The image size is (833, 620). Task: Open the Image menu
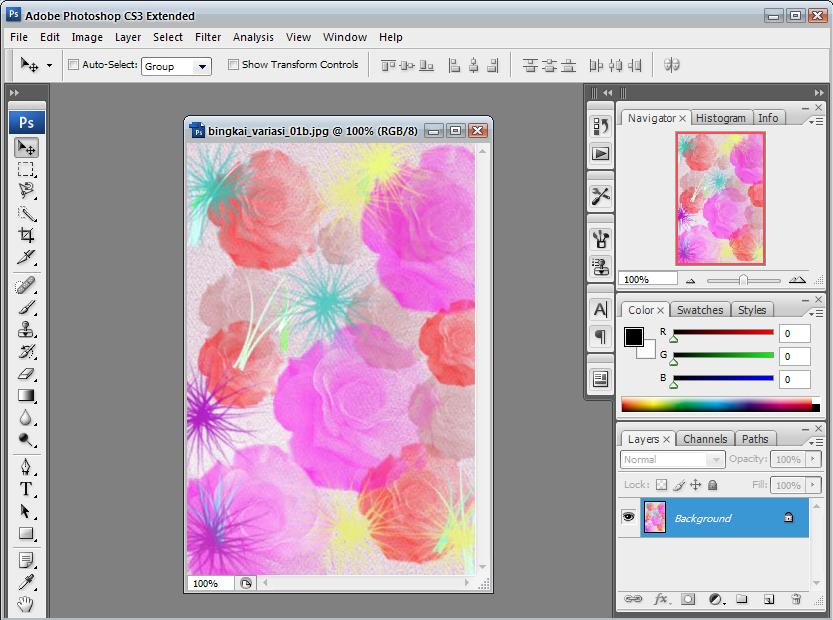(87, 37)
